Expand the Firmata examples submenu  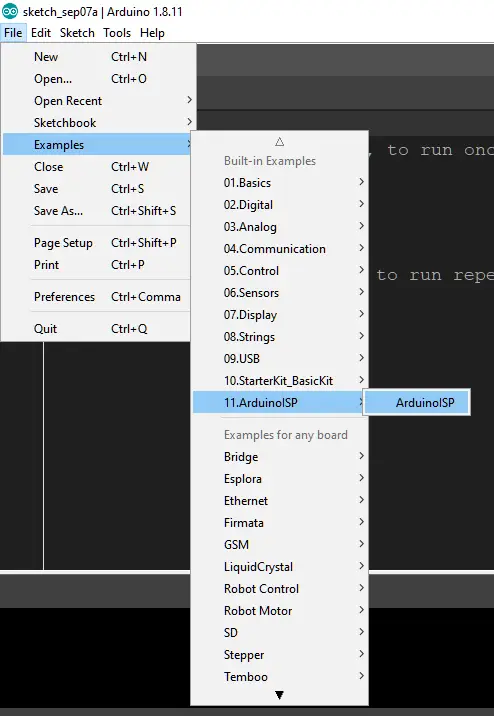(x=279, y=522)
